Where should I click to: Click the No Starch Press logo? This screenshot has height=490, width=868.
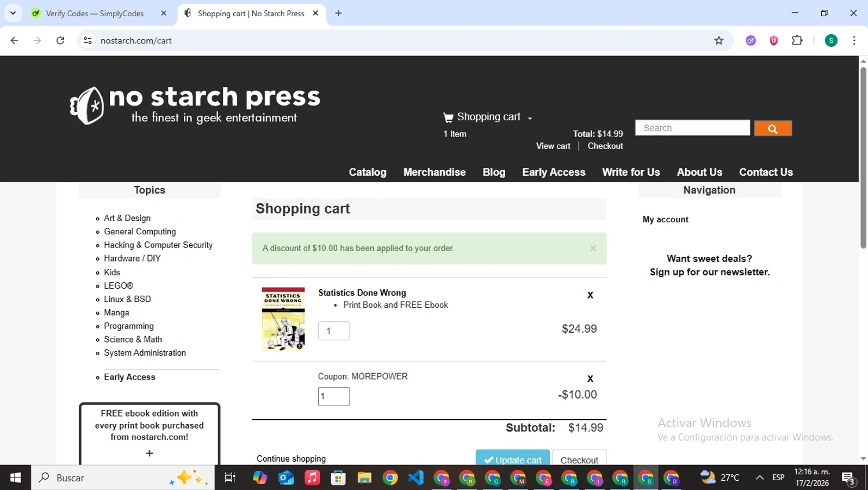195,105
